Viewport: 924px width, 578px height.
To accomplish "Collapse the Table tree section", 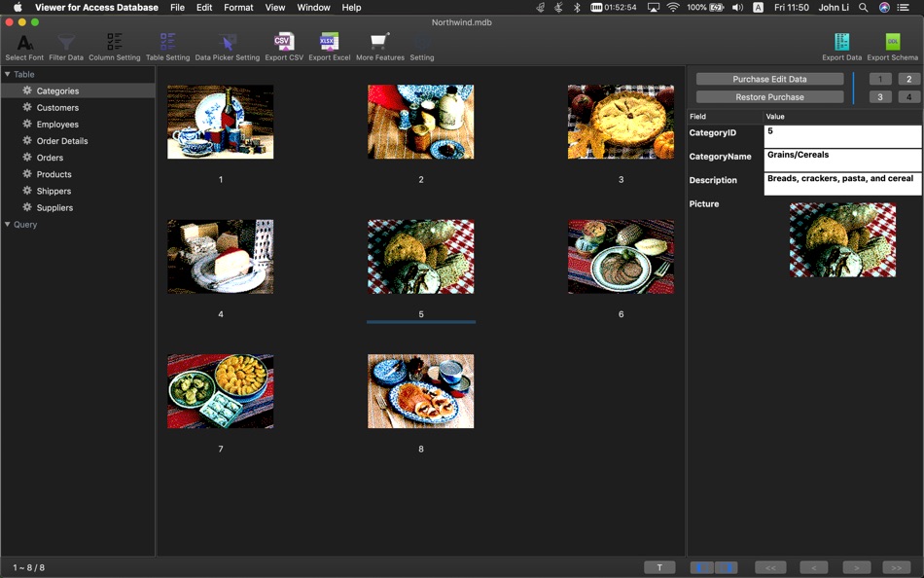I will pyautogui.click(x=8, y=74).
